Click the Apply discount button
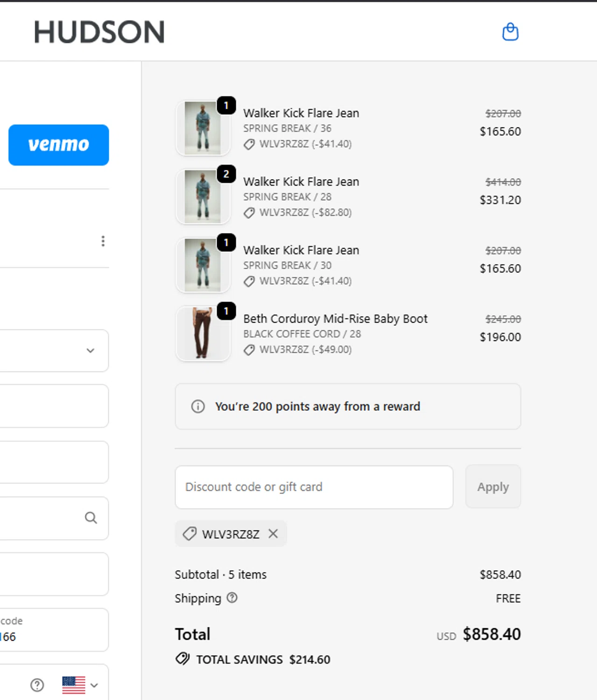 pyautogui.click(x=493, y=487)
